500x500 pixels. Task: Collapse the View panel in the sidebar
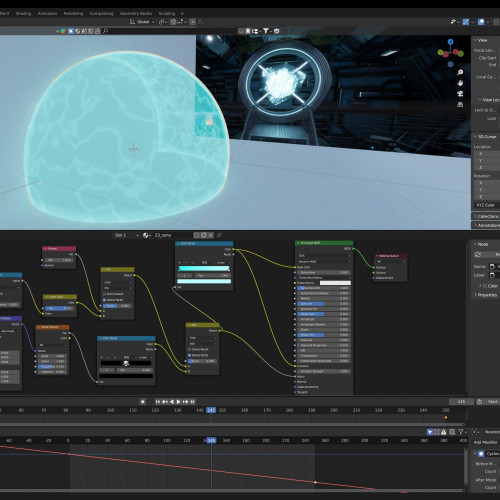[x=482, y=40]
